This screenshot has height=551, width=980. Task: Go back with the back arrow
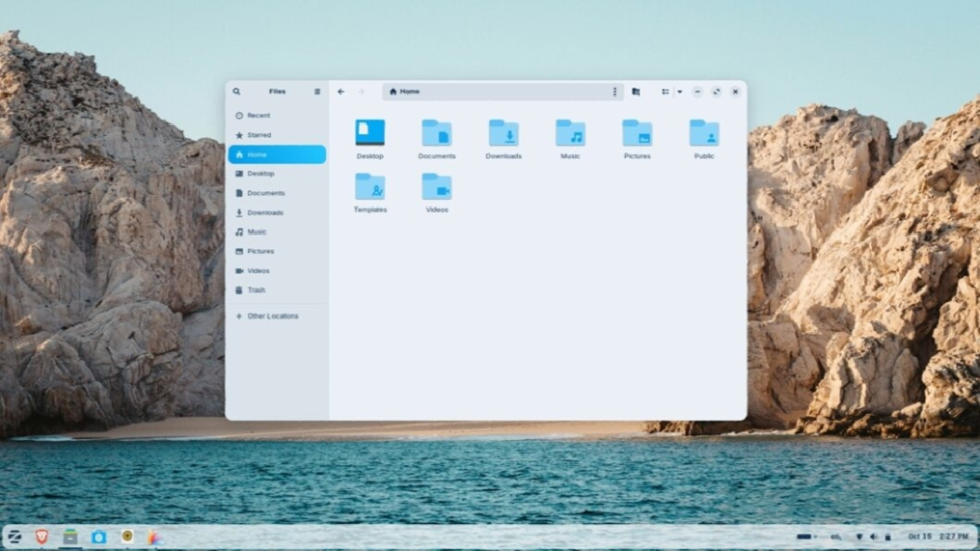341,92
